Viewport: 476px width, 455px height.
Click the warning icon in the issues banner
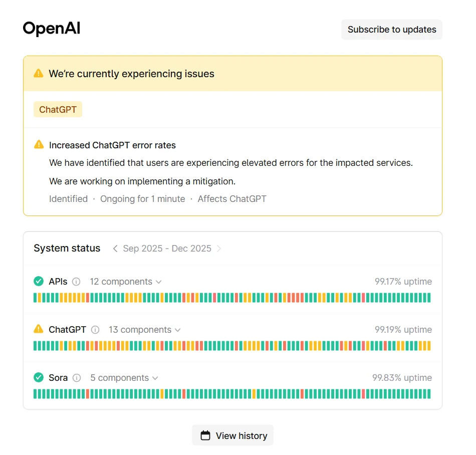coord(39,74)
